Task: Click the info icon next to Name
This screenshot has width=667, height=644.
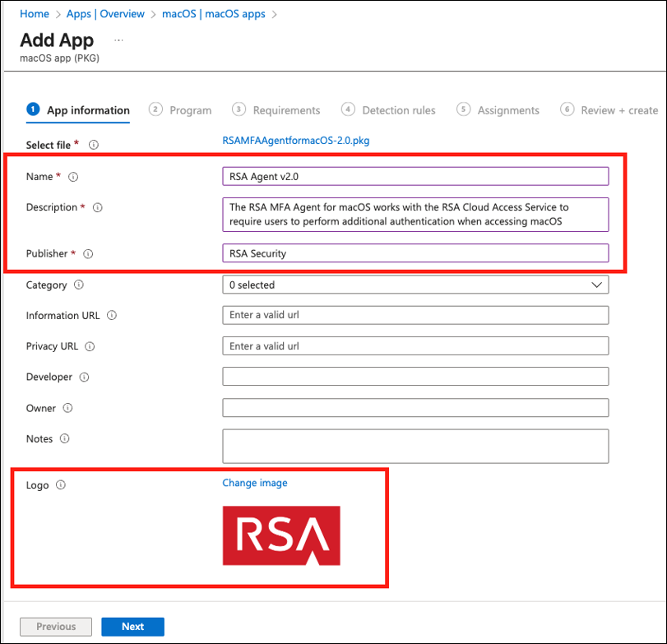Action: (x=73, y=177)
